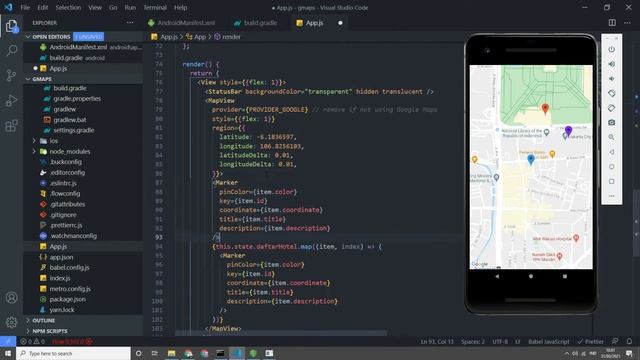Open the Manage gear icon

(x=11, y=322)
